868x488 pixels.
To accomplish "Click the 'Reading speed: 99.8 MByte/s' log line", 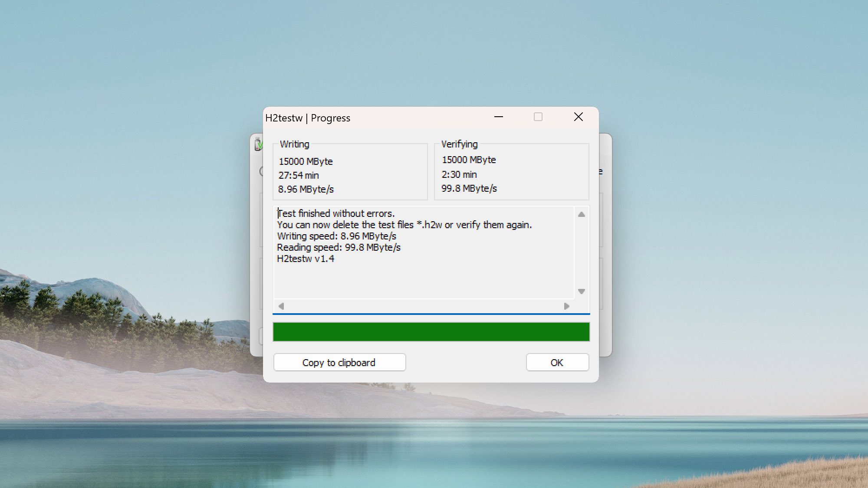I will 339,248.
